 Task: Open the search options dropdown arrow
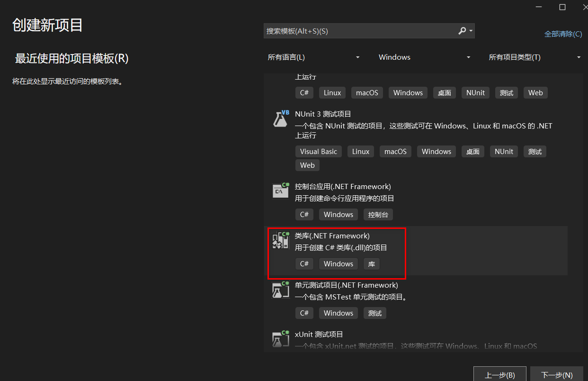coord(471,31)
